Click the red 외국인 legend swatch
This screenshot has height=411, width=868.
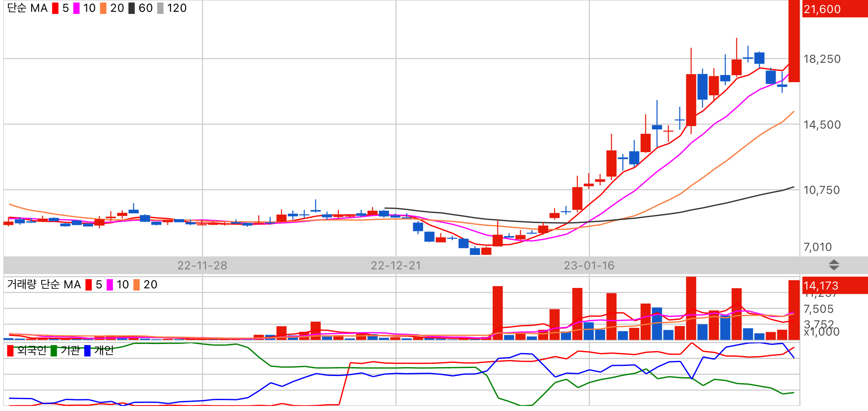[x=11, y=351]
